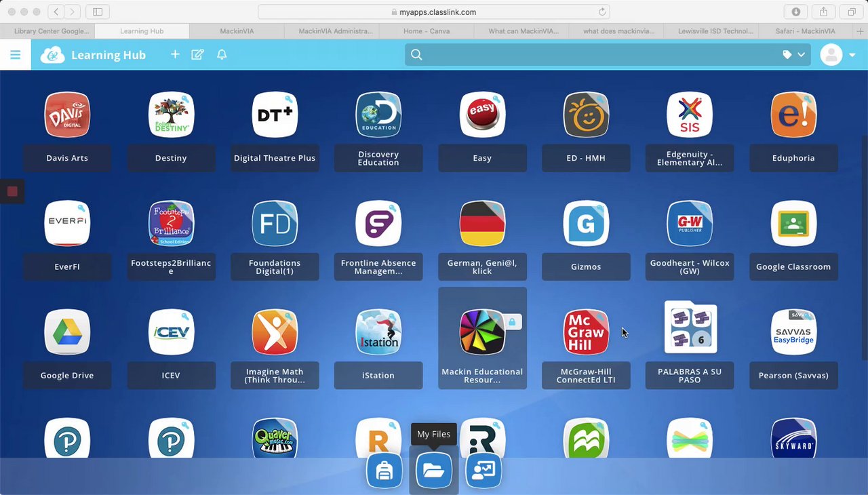Click the Discovery Education label
868x495 pixels.
[378, 158]
